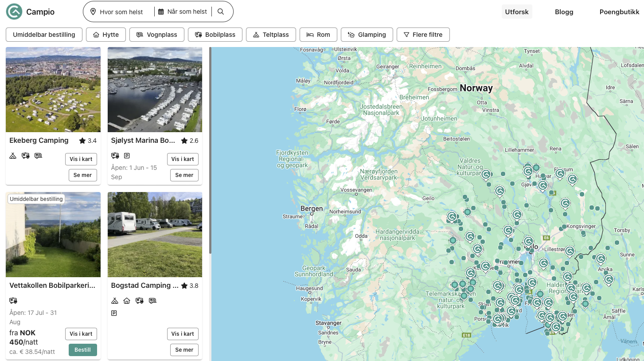Open the Blogg menu item
Screen dimensions: 644x361
[564, 12]
